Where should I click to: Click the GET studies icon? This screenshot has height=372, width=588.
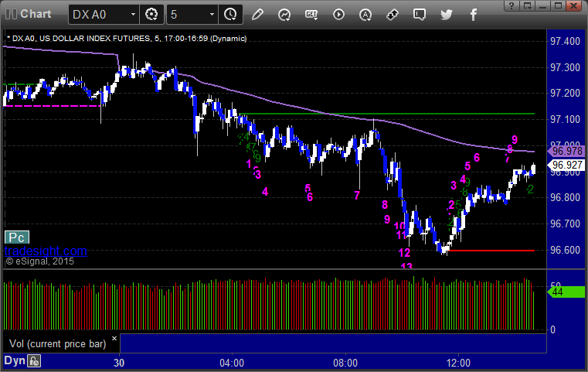(311, 15)
